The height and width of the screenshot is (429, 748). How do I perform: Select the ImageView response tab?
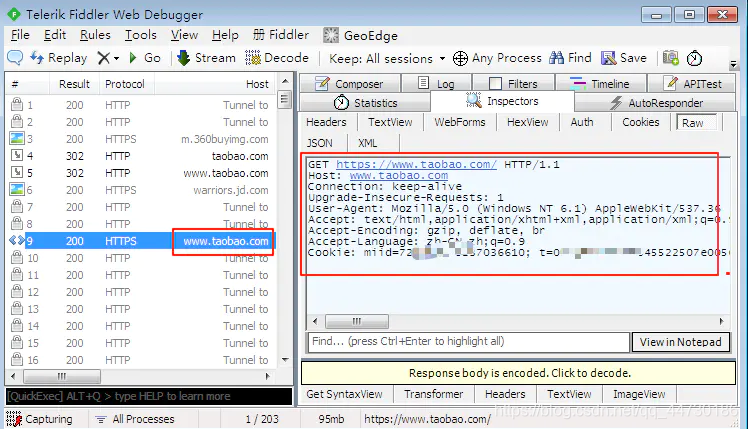click(x=639, y=394)
